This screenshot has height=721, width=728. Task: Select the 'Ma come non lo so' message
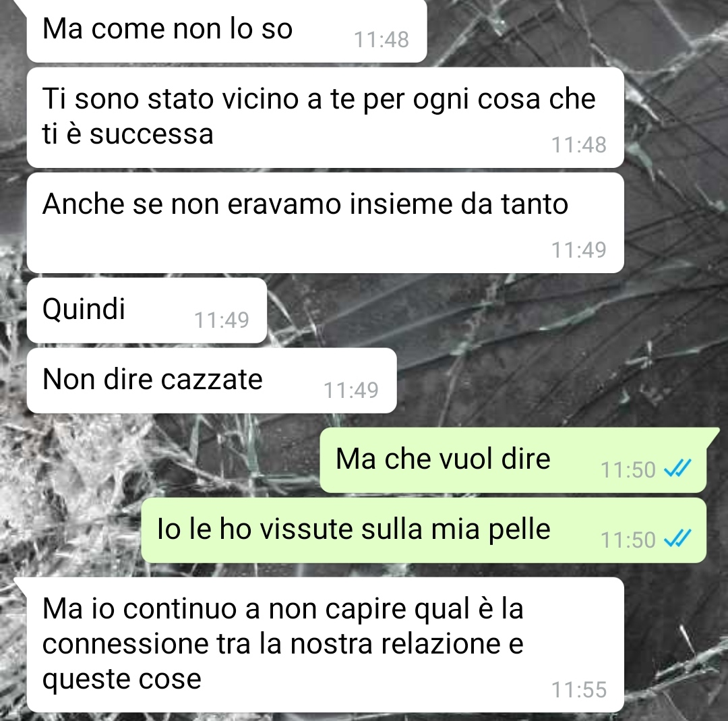(x=226, y=30)
